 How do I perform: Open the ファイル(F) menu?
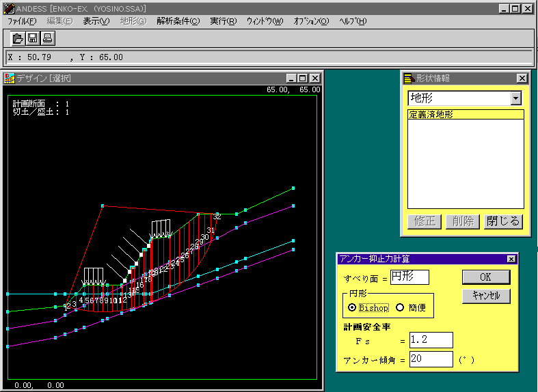22,21
